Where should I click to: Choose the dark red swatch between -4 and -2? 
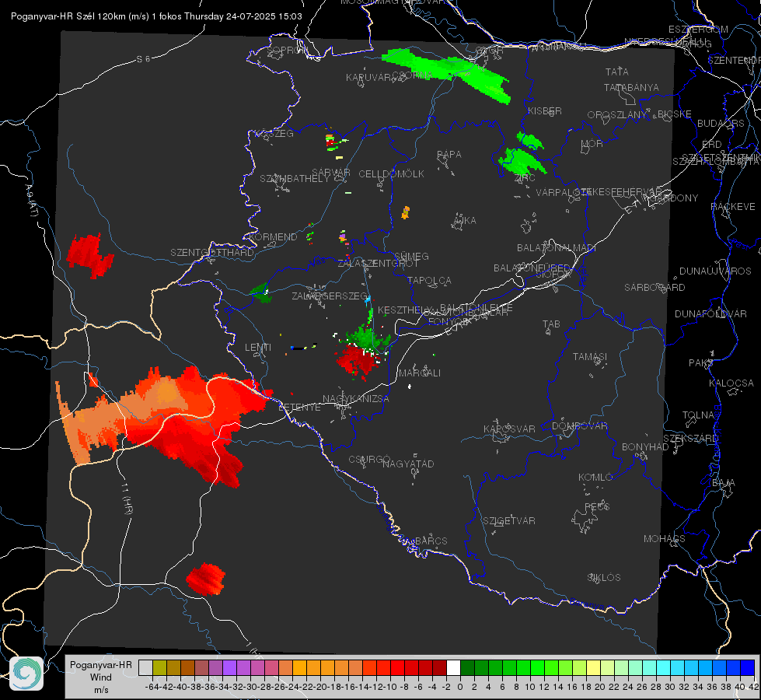point(439,667)
